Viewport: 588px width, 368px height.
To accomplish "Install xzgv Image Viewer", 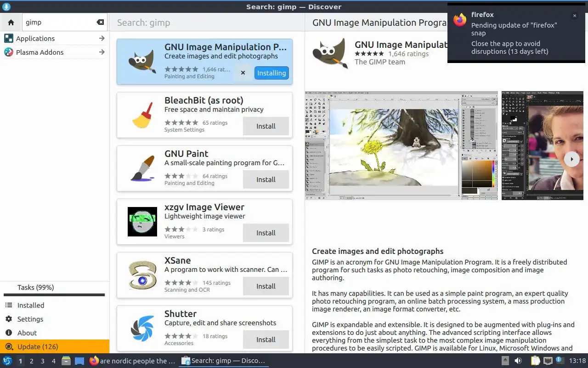I will tap(266, 233).
